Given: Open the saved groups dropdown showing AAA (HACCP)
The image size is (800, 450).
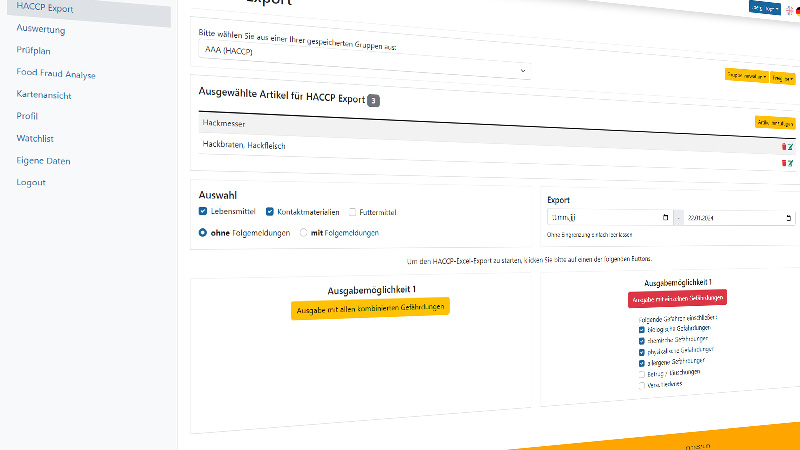Looking at the screenshot, I should tap(364, 60).
